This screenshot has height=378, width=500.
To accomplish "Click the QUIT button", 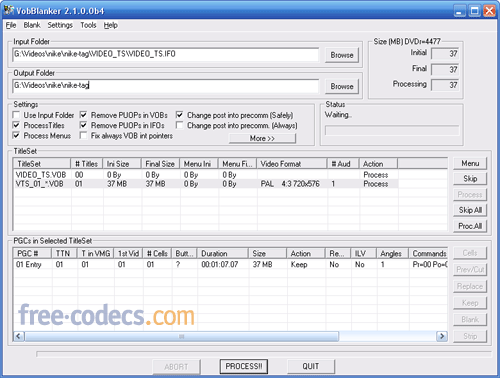I will pyautogui.click(x=311, y=366).
